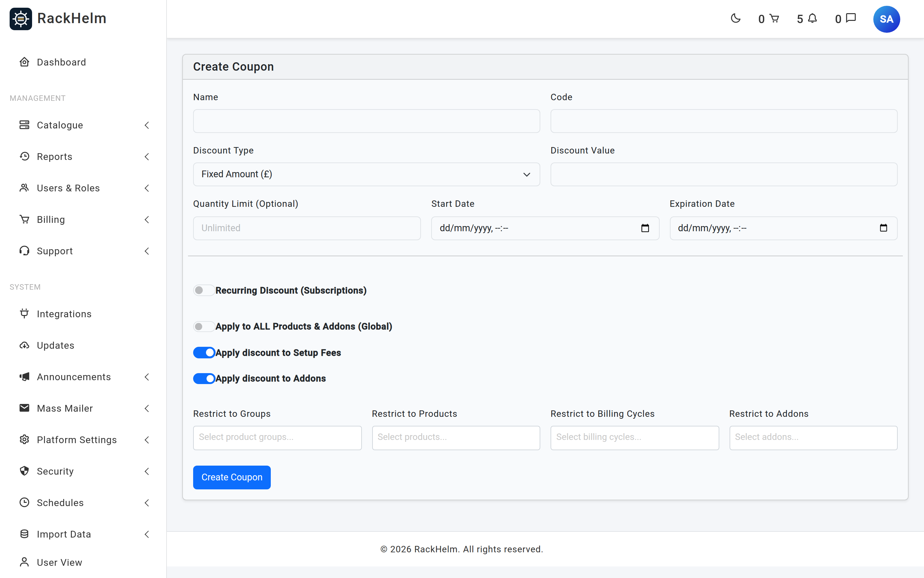This screenshot has height=578, width=924.
Task: Click the Billing cart icon in sidebar
Action: [24, 219]
